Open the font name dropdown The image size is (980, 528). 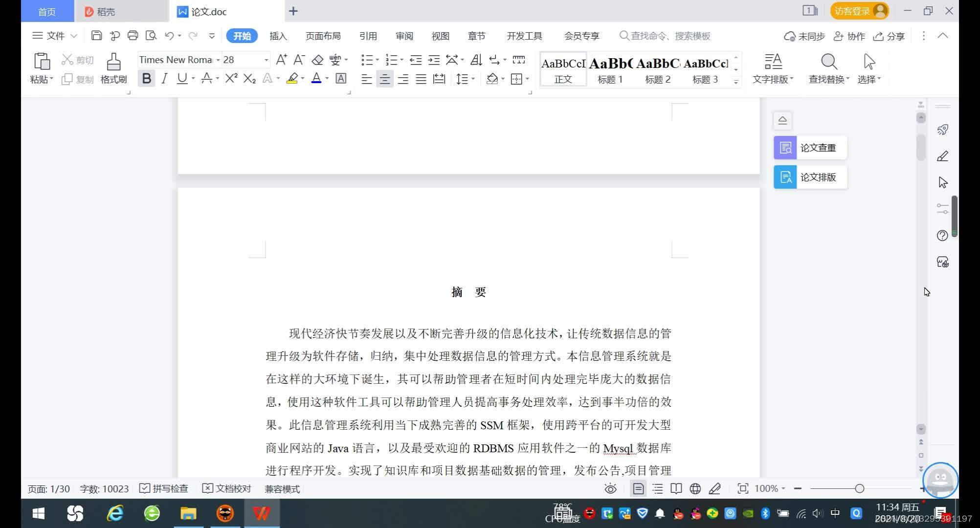pos(218,60)
